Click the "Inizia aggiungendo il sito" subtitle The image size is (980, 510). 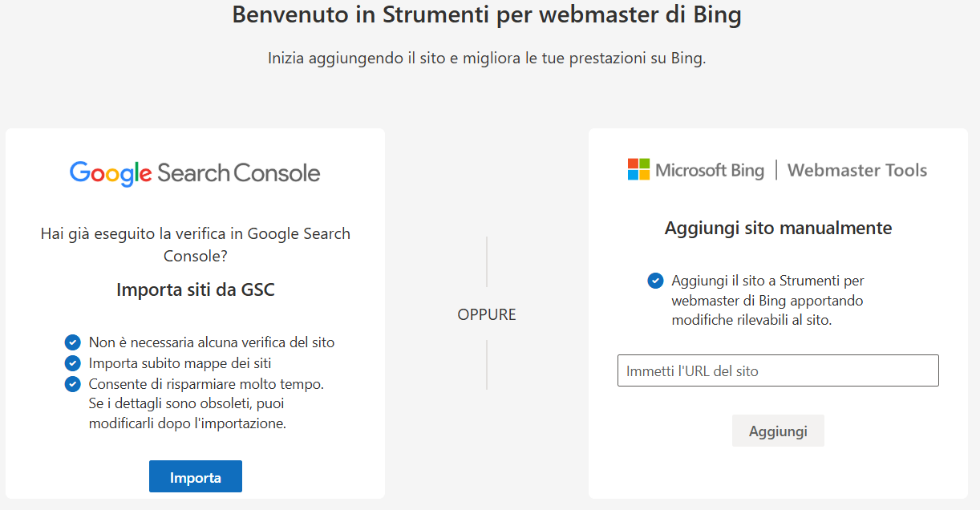pos(487,59)
